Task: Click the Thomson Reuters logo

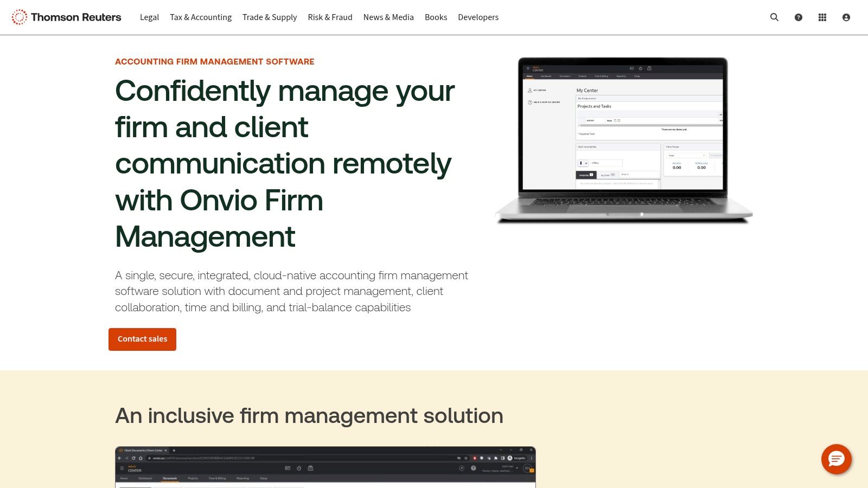Action: click(66, 17)
